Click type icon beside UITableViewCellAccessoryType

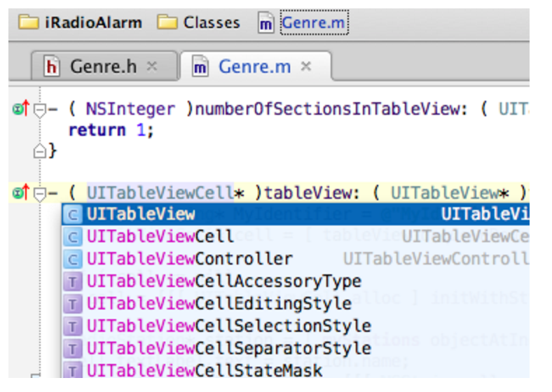pyautogui.click(x=73, y=281)
